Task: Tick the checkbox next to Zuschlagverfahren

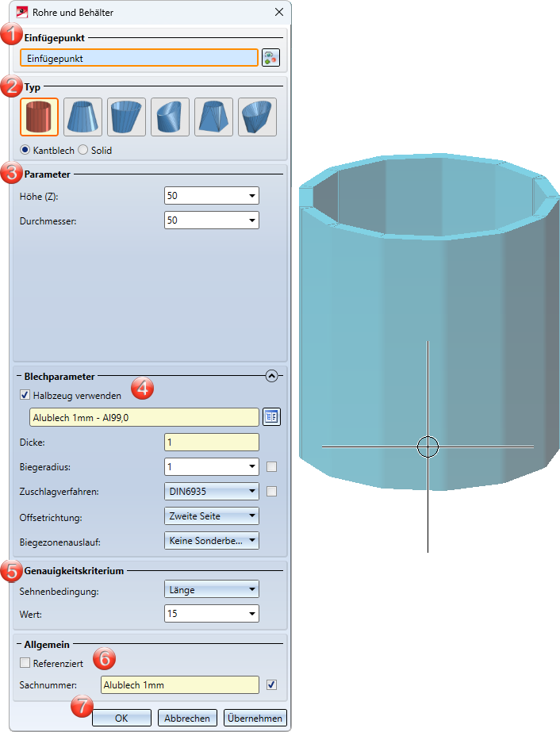Action: 271,491
